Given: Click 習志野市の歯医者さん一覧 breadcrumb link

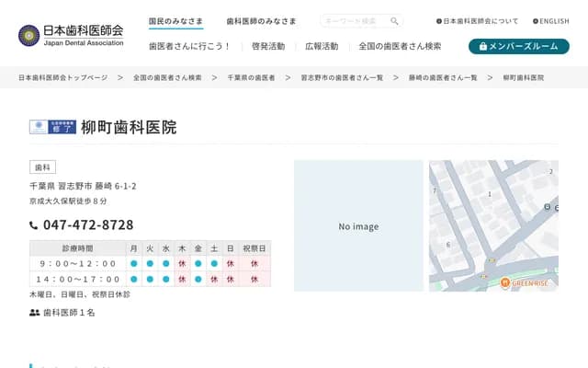Looking at the screenshot, I should click(x=341, y=78).
